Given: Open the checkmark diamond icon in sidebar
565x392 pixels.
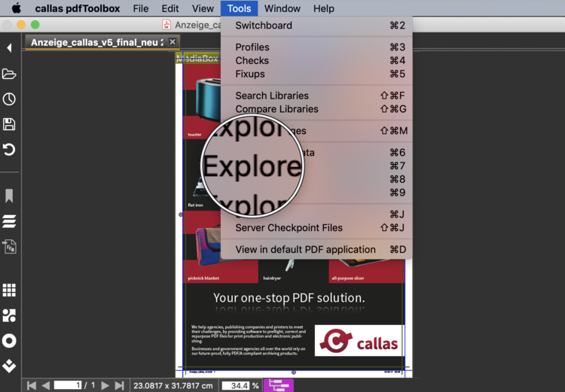Looking at the screenshot, I should (9, 366).
